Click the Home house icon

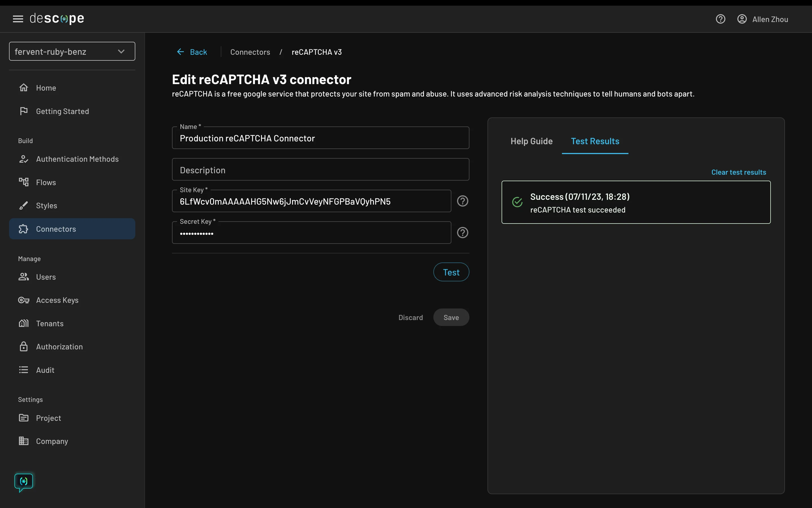pos(23,88)
